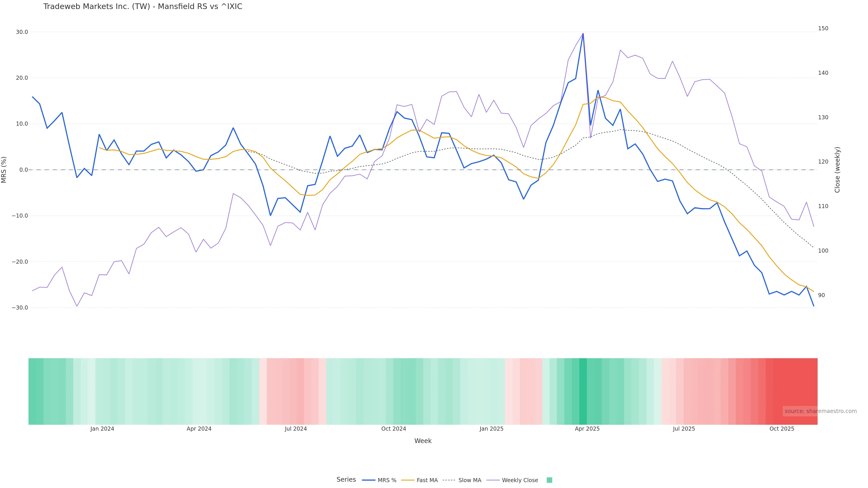Click the Apr 2025 x-axis label
This screenshot has width=868, height=488.
[x=587, y=429]
